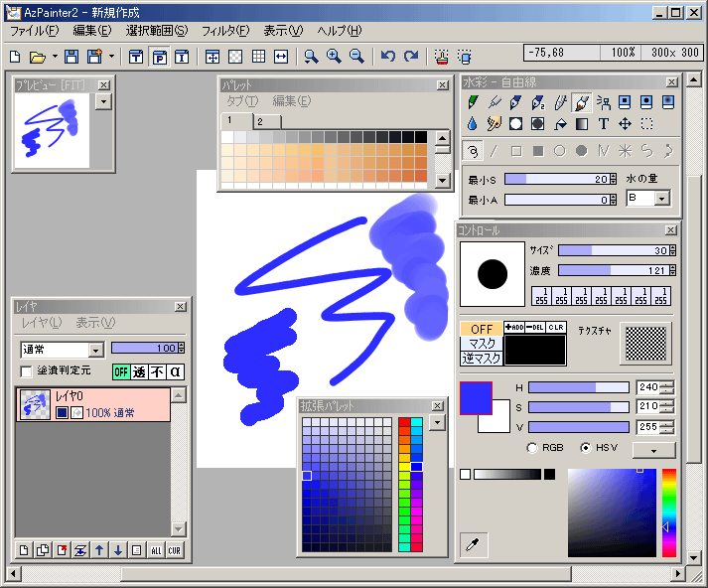Screen dimensions: 708x588
Task: Select the Text tool in toolbox
Action: pyautogui.click(x=603, y=124)
